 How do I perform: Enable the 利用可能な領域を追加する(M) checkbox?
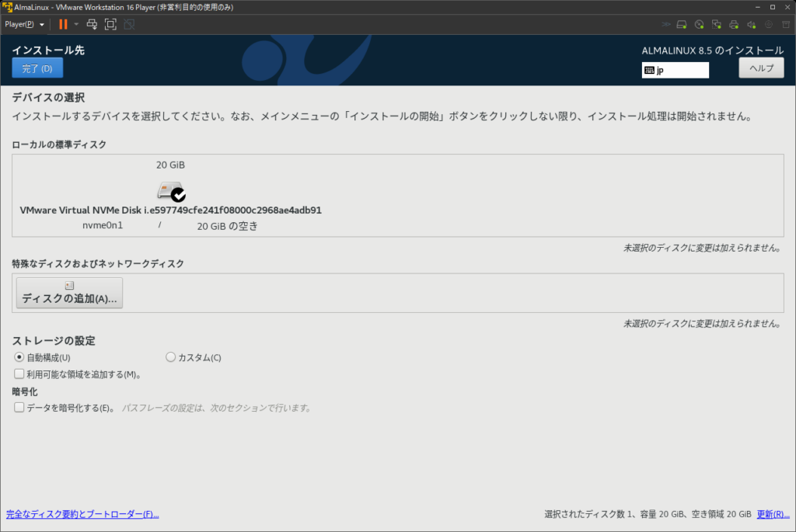coord(19,374)
